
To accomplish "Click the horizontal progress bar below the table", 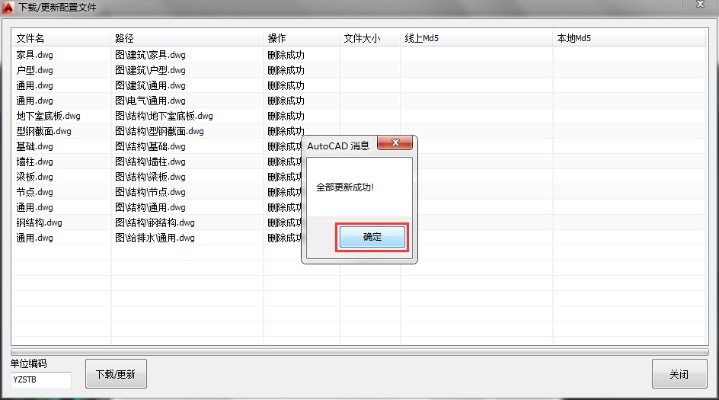I will click(360, 352).
